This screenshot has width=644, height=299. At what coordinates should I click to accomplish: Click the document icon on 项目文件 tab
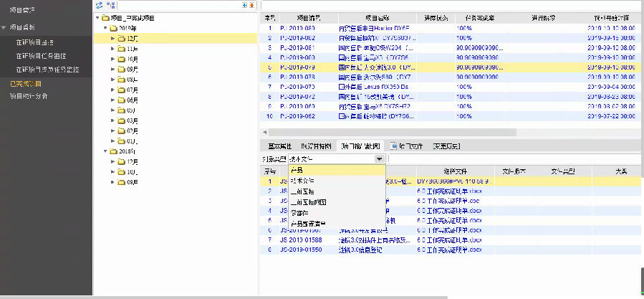[x=393, y=146]
